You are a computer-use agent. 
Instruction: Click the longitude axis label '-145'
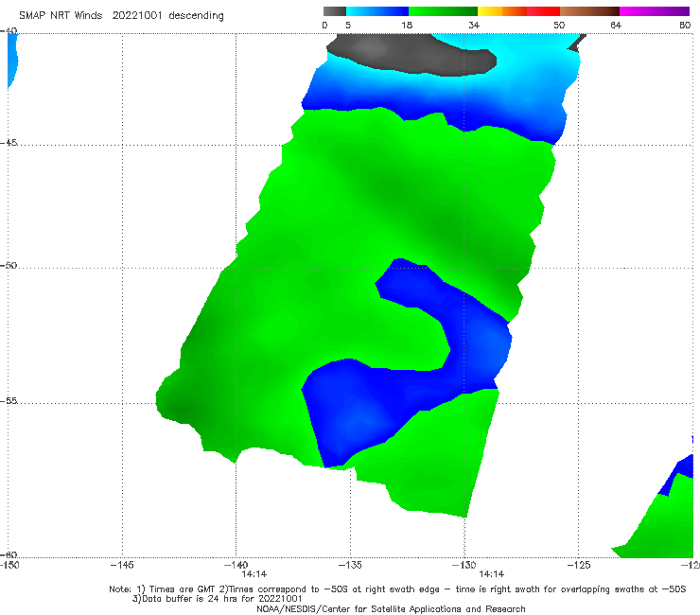point(122,565)
